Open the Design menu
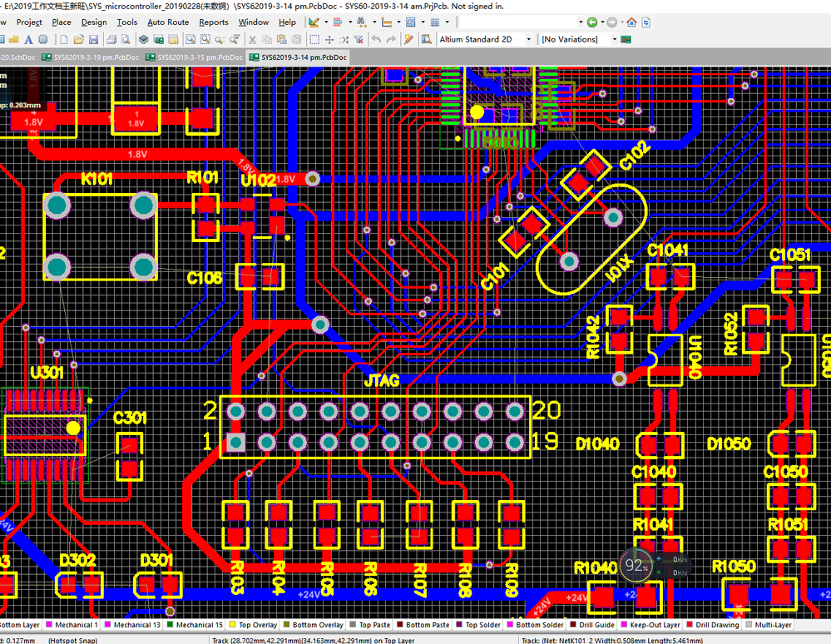Image resolution: width=831 pixels, height=644 pixels. (94, 22)
